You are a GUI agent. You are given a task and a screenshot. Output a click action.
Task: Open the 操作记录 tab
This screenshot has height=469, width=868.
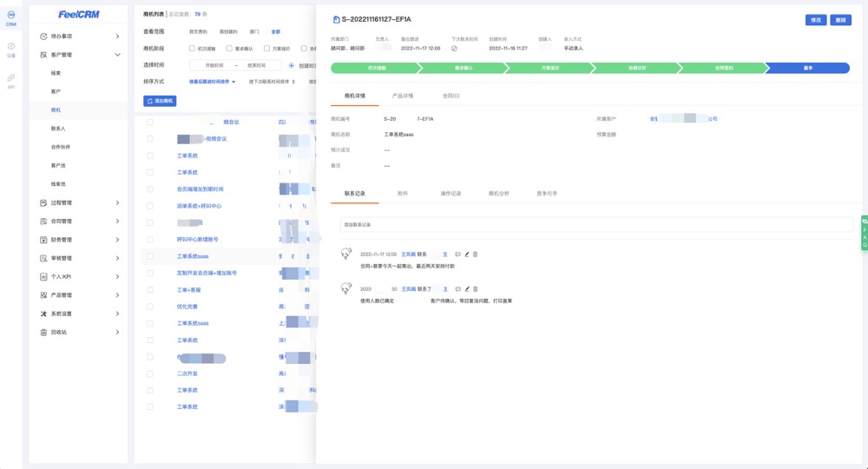click(x=450, y=193)
